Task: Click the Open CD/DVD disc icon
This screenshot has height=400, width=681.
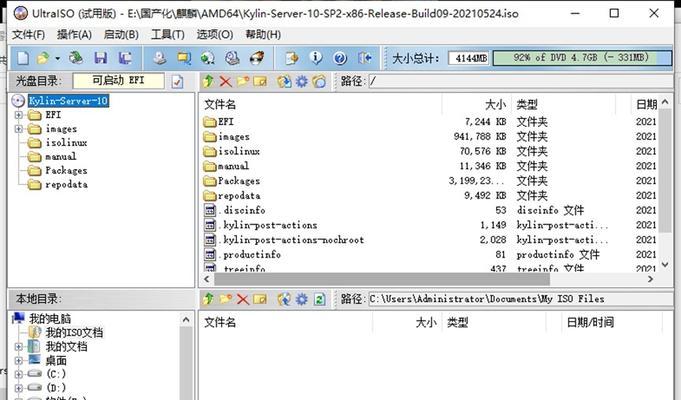Action: point(76,58)
